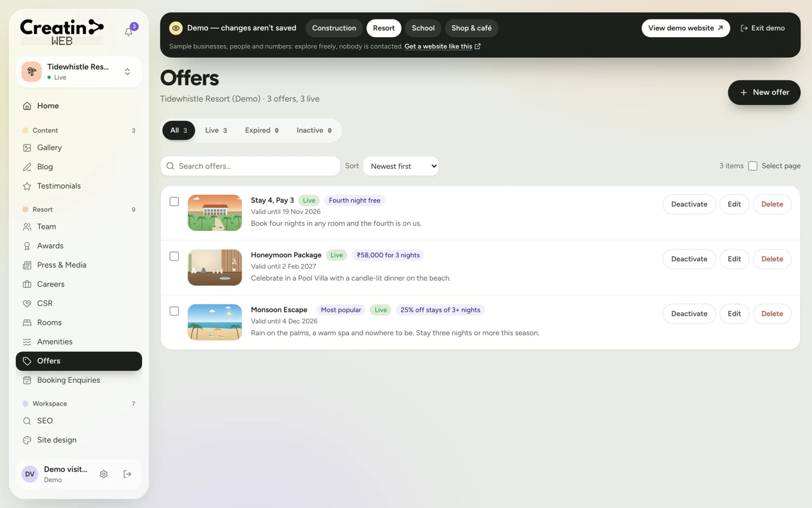Click the Press & Media newspaper icon
812x508 pixels.
pos(27,265)
